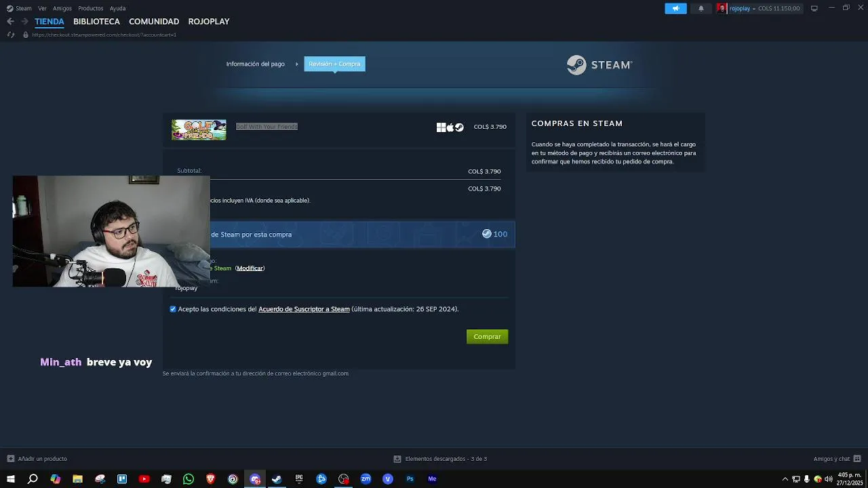The width and height of the screenshot is (868, 488).
Task: Click the add product plus icon
Action: coord(10,459)
